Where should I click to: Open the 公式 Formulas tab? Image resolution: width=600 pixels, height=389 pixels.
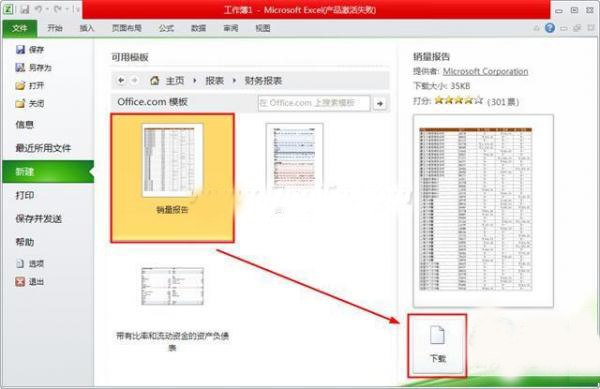tap(166, 28)
